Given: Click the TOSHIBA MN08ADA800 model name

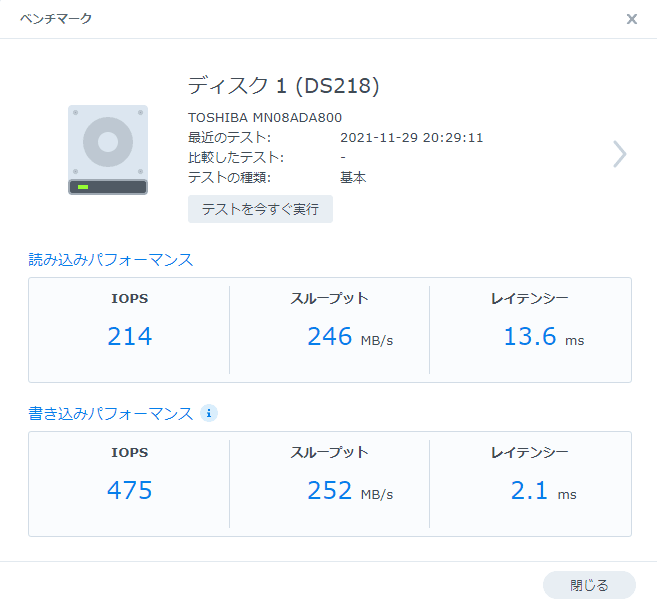Looking at the screenshot, I should tap(264, 117).
